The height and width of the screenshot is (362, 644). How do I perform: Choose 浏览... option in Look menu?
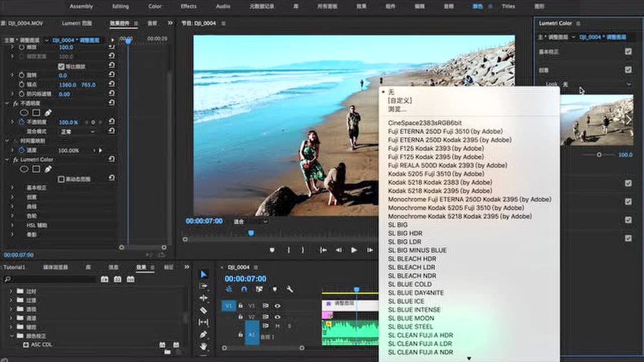(x=397, y=109)
